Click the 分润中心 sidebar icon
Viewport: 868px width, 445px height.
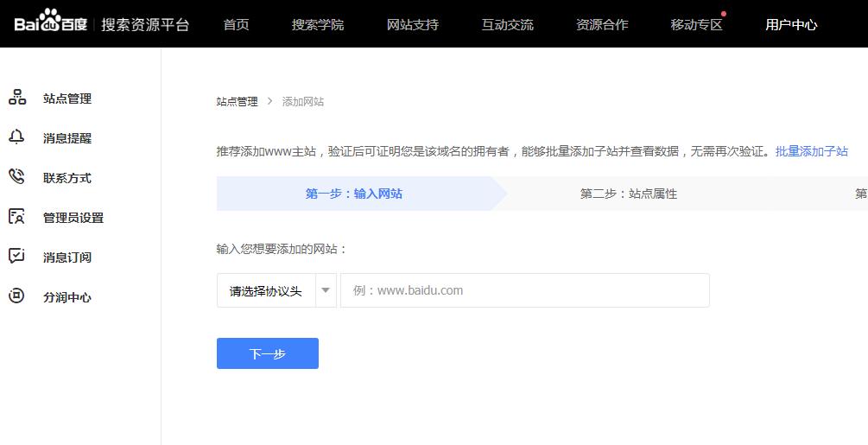pos(17,296)
